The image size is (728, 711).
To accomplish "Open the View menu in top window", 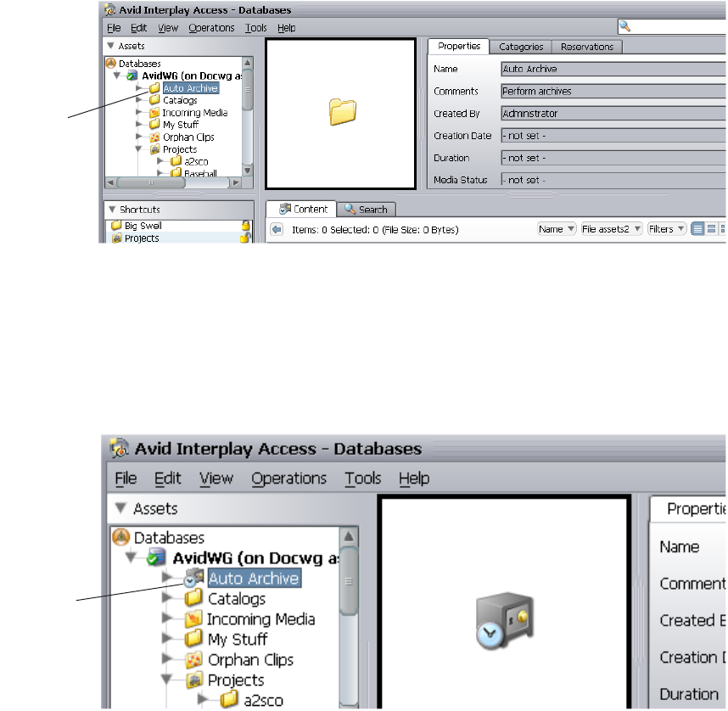I will [x=168, y=28].
